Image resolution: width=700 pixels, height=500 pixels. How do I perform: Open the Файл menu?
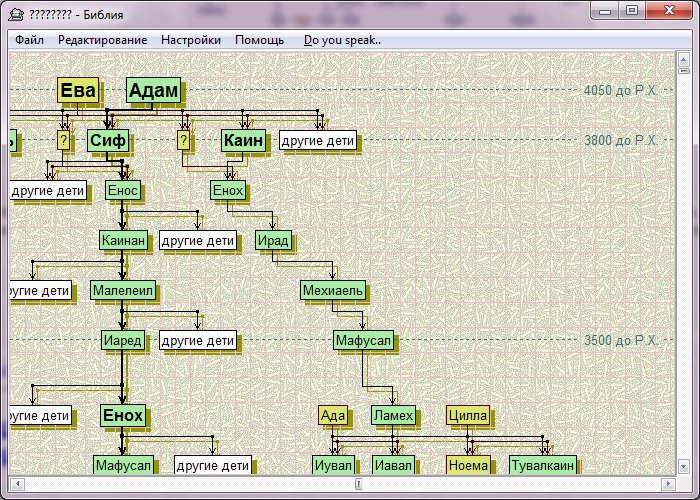click(29, 40)
